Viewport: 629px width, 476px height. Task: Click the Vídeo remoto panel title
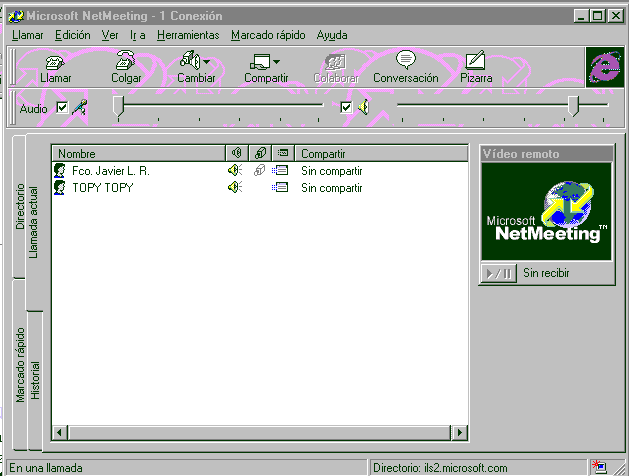point(546,154)
